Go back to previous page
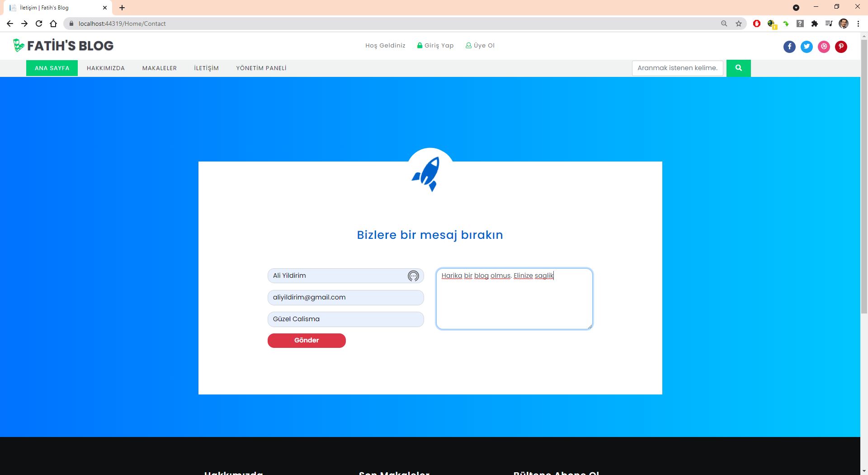The width and height of the screenshot is (868, 475). click(x=10, y=24)
